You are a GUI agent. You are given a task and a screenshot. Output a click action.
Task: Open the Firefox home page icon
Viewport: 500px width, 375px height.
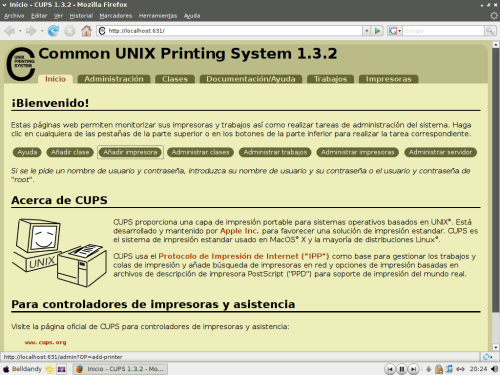[x=86, y=31]
